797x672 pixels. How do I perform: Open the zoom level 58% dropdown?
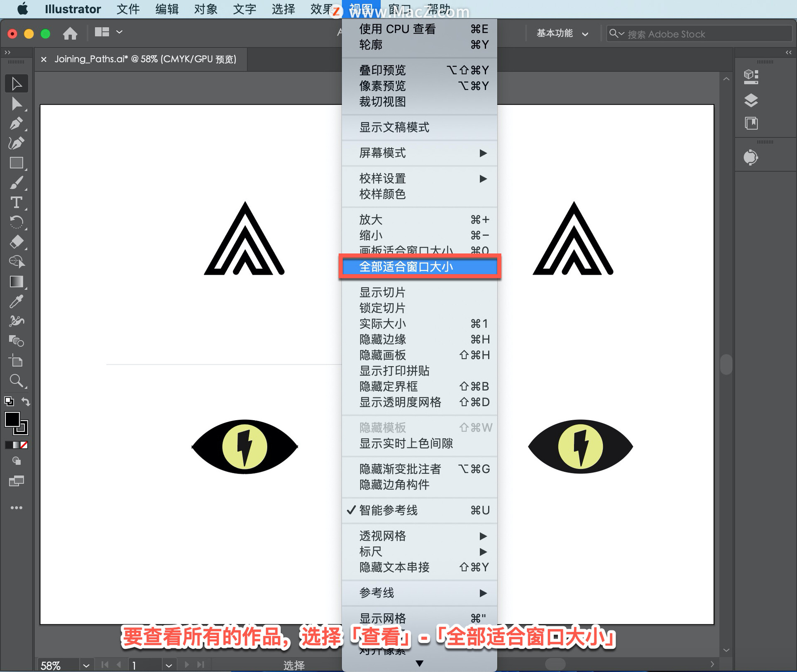pyautogui.click(x=86, y=665)
